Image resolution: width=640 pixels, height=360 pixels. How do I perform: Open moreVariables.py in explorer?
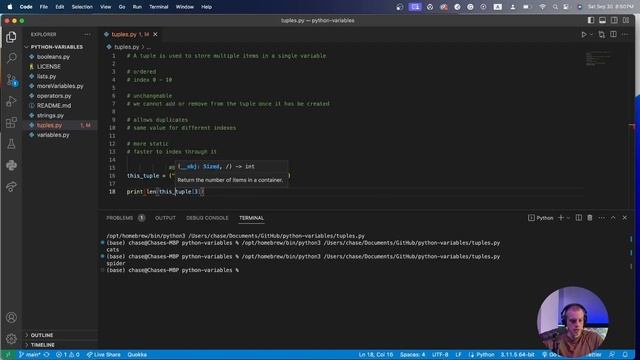(x=60, y=86)
